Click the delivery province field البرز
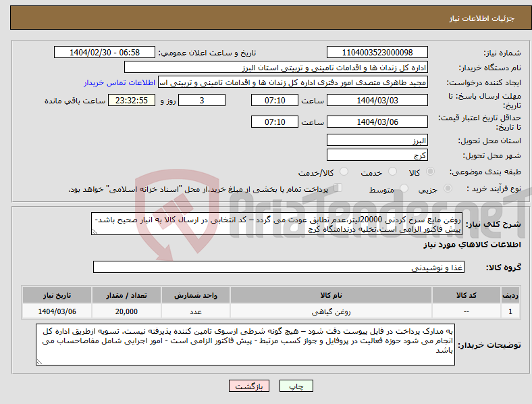 coord(377,141)
